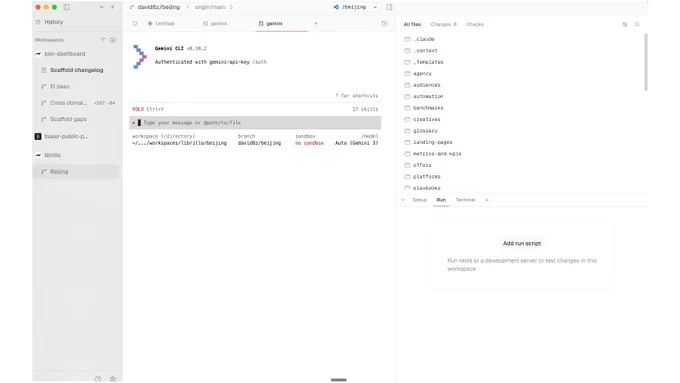Open settings icon at sidebar bottom
The width and height of the screenshot is (680, 383).
113,379
